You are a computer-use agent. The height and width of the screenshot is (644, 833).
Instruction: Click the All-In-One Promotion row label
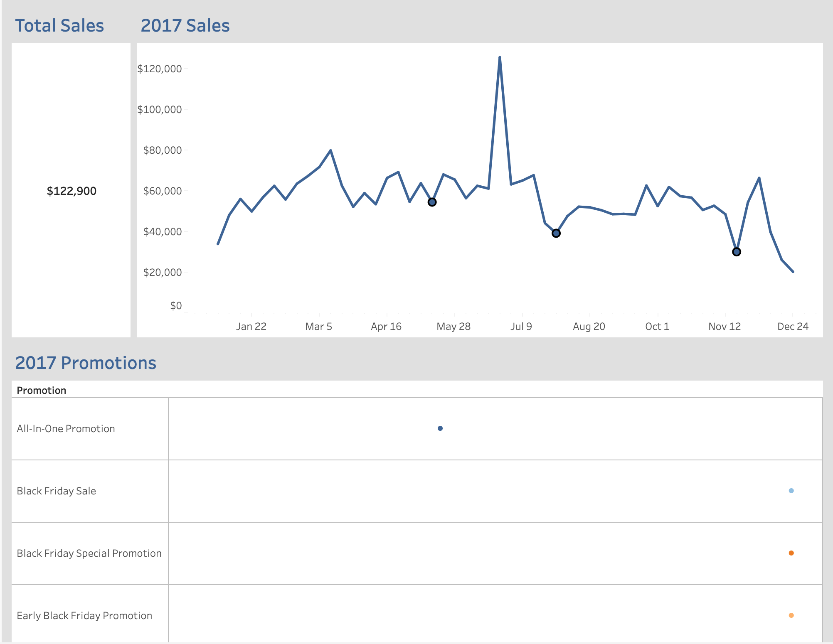[x=66, y=429]
